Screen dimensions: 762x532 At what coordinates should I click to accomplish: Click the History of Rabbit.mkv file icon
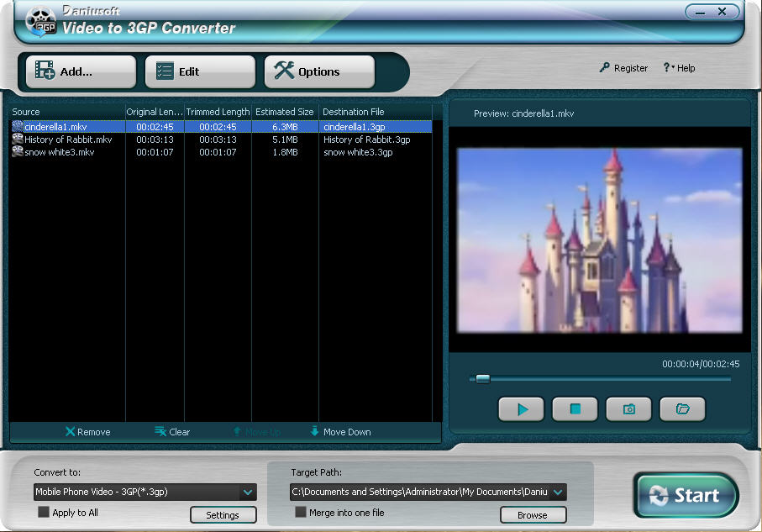tap(18, 139)
